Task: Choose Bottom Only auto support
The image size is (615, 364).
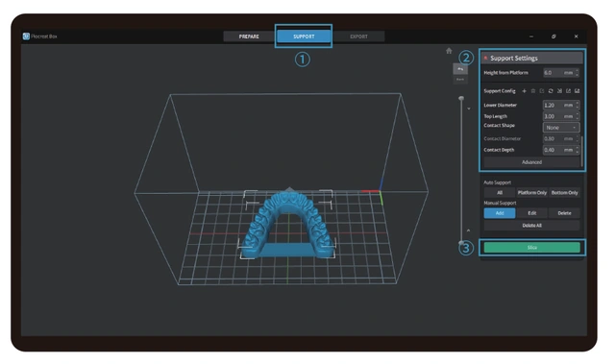Action: click(x=564, y=193)
